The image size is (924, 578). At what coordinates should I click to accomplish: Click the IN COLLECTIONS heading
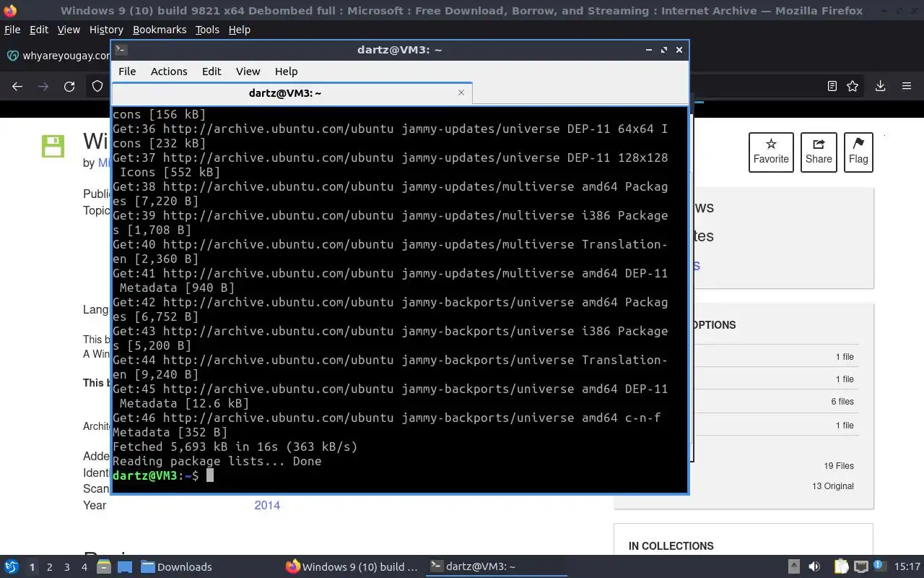tap(671, 546)
